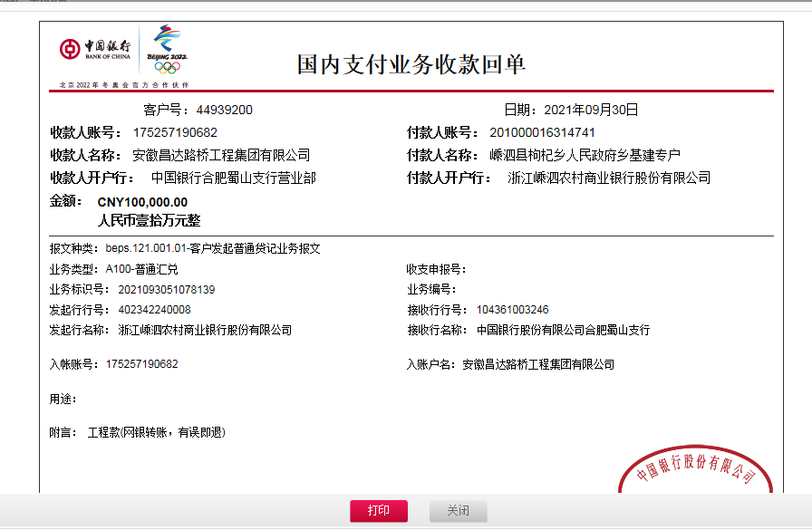Image resolution: width=812 pixels, height=530 pixels.
Task: Click the 付款人账号 number 201000016314741
Action: (542, 133)
